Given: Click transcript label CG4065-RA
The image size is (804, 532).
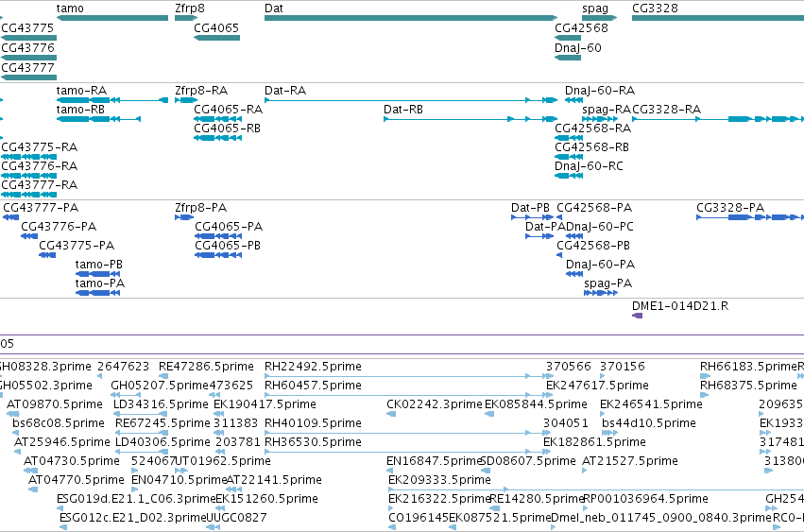Looking at the screenshot, I should coord(229,110).
